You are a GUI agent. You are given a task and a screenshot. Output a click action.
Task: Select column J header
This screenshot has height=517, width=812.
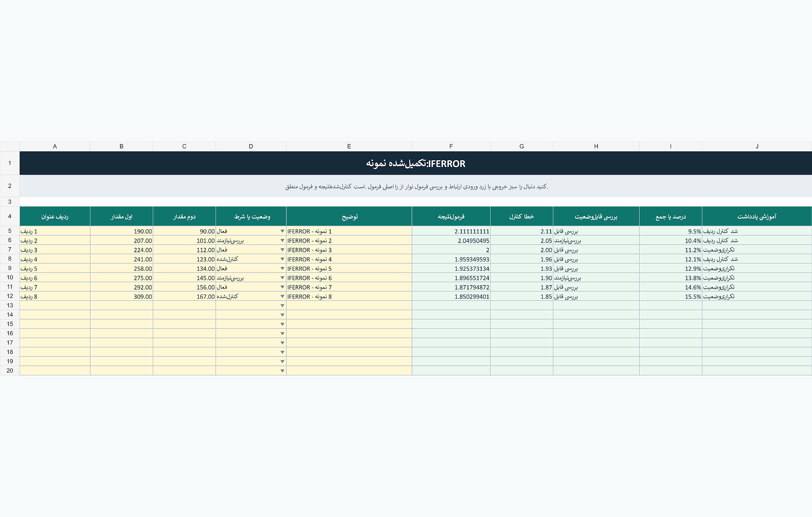point(757,146)
